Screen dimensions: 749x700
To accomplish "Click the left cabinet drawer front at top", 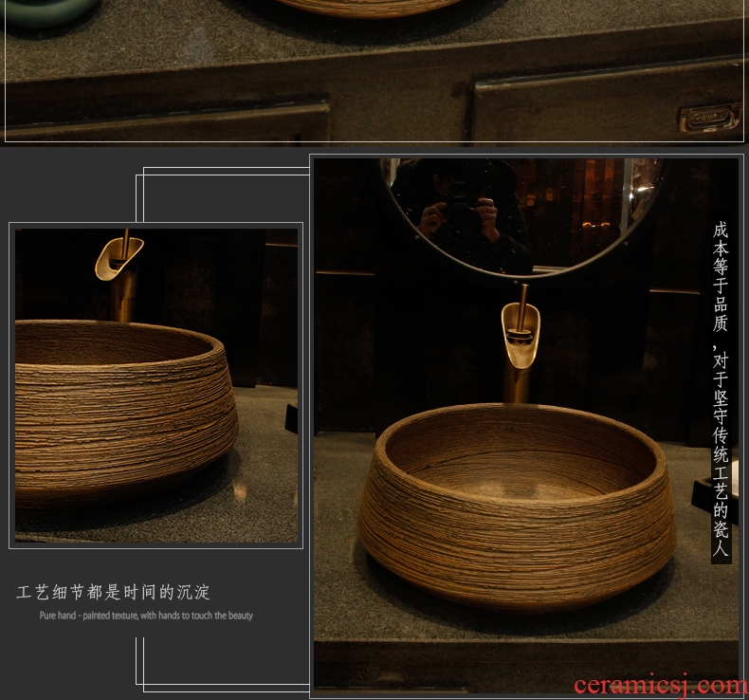I will (171, 119).
